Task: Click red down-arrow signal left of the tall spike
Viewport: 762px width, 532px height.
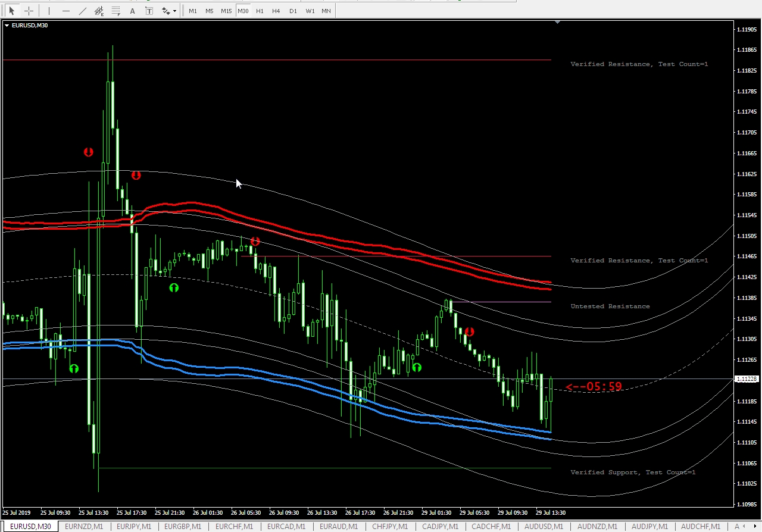Action: coord(88,152)
